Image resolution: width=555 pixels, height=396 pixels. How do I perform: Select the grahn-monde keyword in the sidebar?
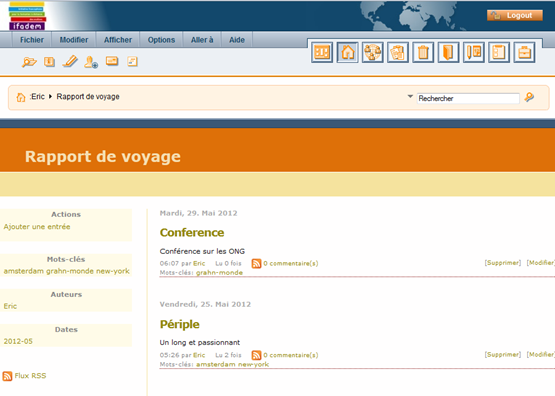(x=70, y=271)
